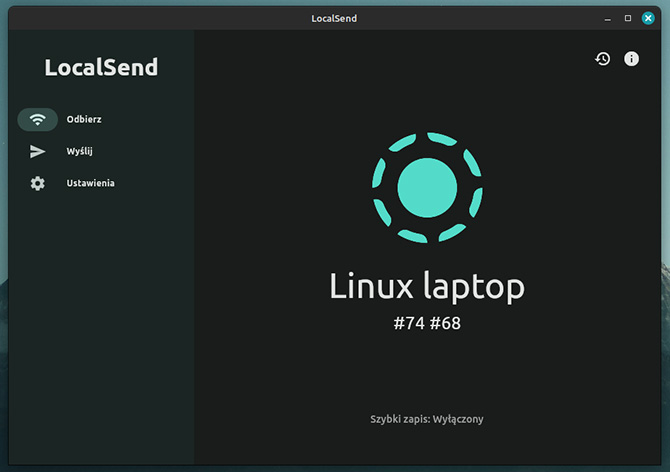Select the Wi-Fi receive icon in sidebar
This screenshot has height=472, width=670.
pos(38,119)
